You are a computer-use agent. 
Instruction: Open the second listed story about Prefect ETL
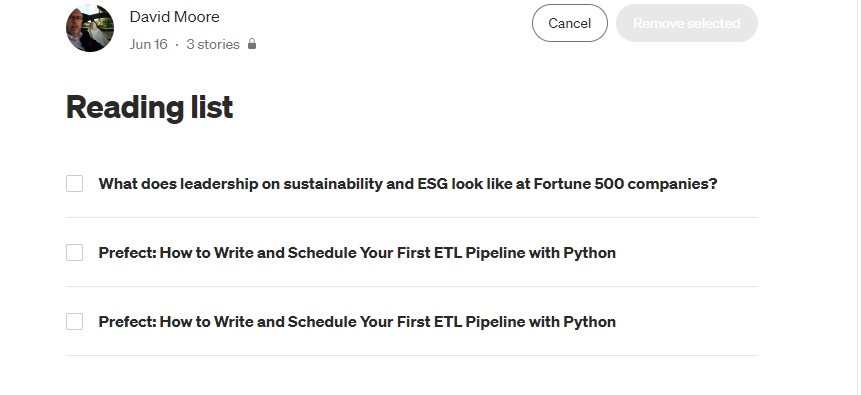[x=357, y=253]
